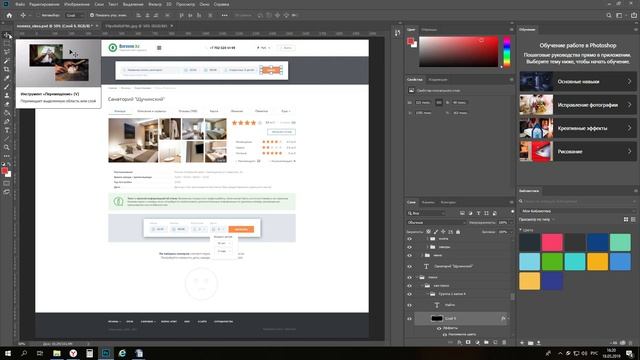Pick a color in the red color field
The width and height of the screenshot is (640, 360).
tap(458, 51)
